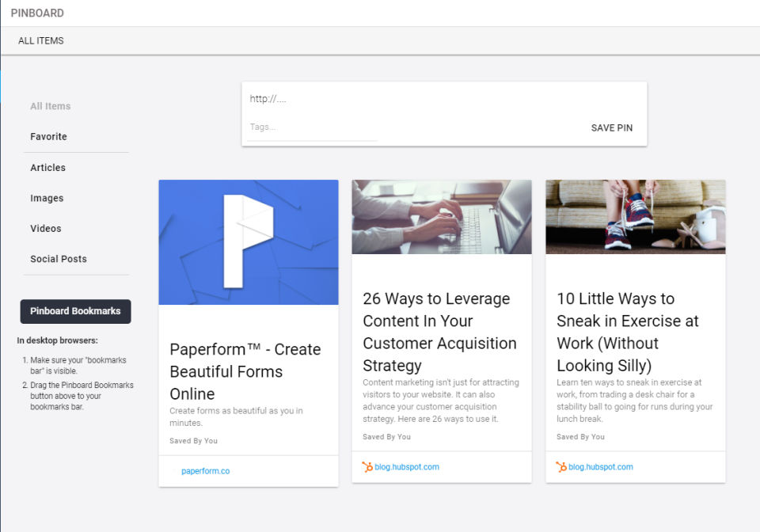This screenshot has height=532, width=760.
Task: Open the sneakers exercise thumbnail image
Action: 636,217
